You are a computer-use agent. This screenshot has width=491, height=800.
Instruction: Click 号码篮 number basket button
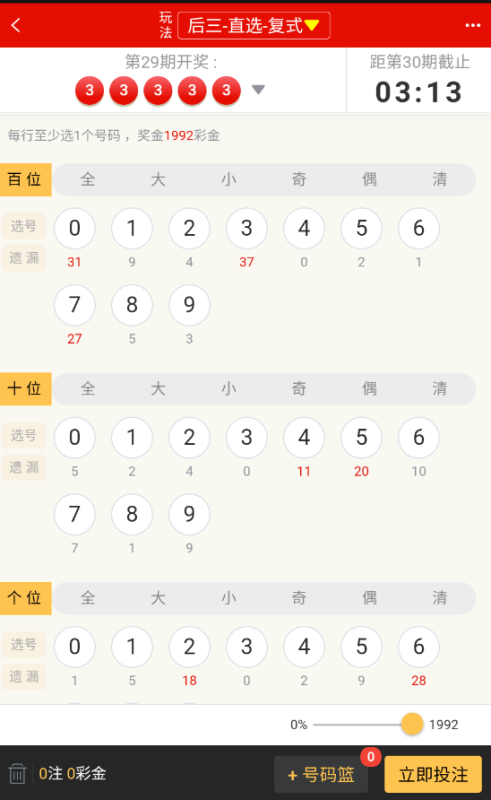coord(321,774)
